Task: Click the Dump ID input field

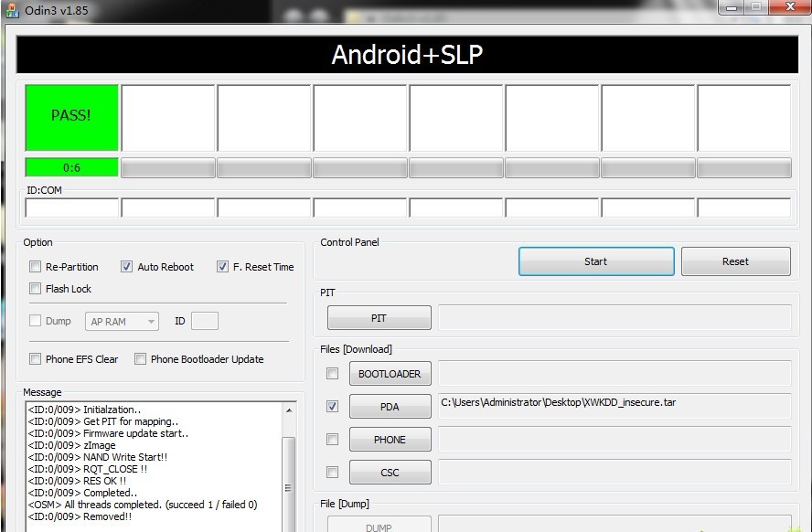Action: point(205,321)
